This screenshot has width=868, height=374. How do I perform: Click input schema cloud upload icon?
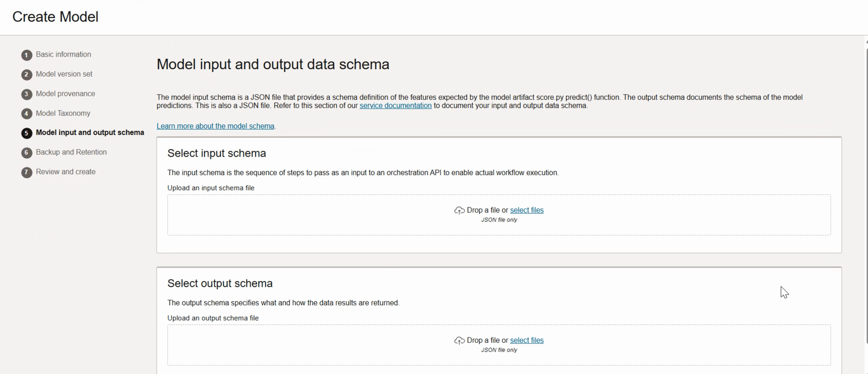[x=459, y=211]
